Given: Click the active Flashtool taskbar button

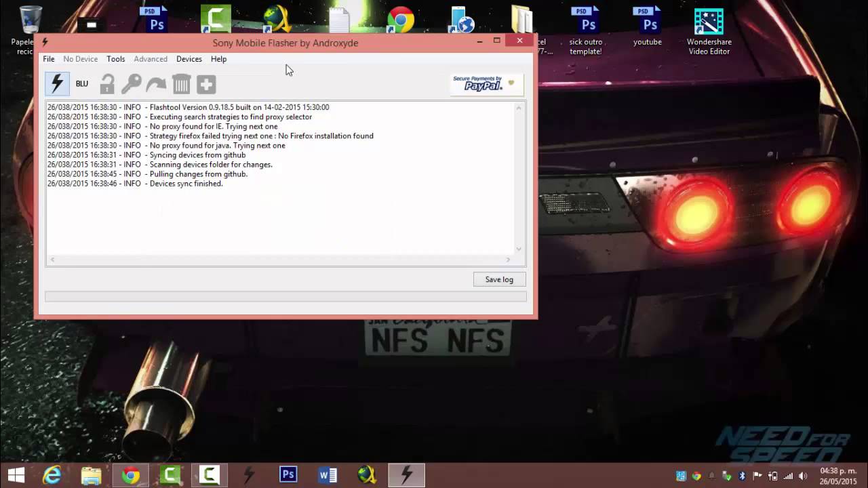Looking at the screenshot, I should point(406,475).
